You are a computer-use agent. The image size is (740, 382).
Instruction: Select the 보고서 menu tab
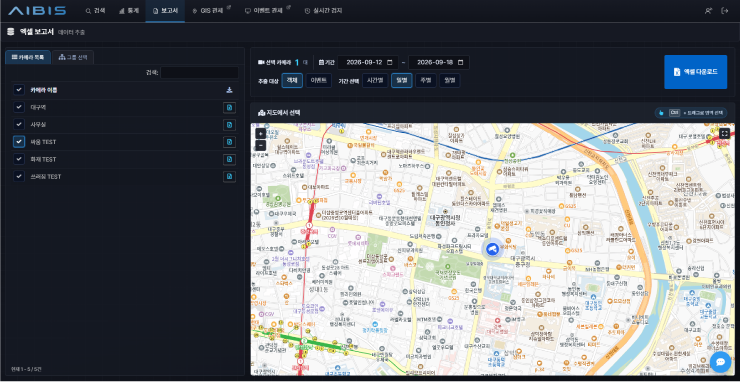(165, 10)
